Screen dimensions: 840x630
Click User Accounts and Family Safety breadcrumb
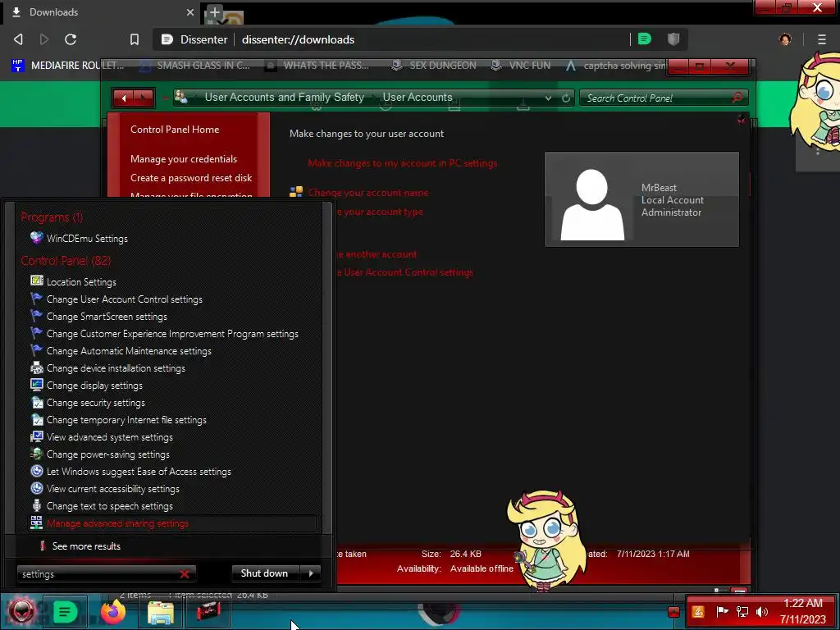coord(284,98)
